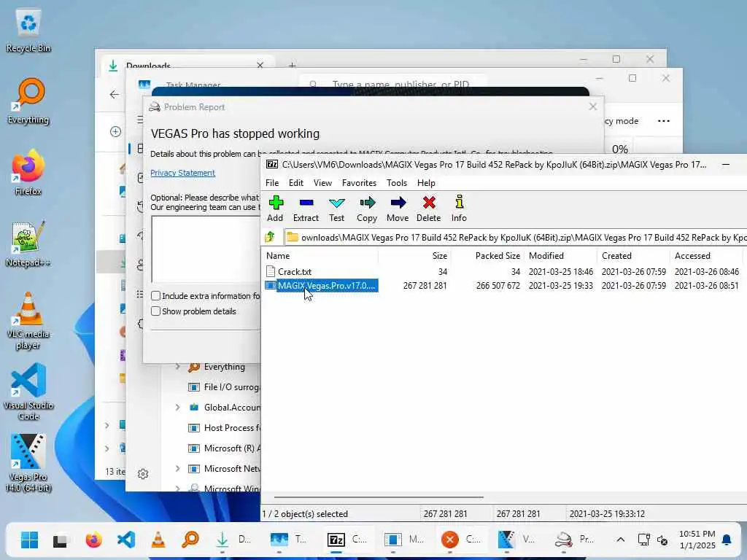Enable Include extra information checkbox
Viewport: 747px width, 560px height.
(x=156, y=296)
